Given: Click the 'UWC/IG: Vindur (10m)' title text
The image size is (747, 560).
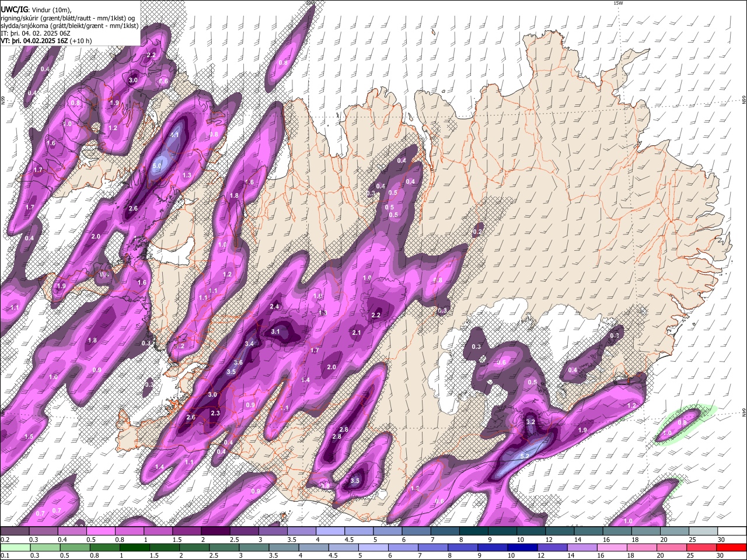Looking at the screenshot, I should click(x=36, y=9).
